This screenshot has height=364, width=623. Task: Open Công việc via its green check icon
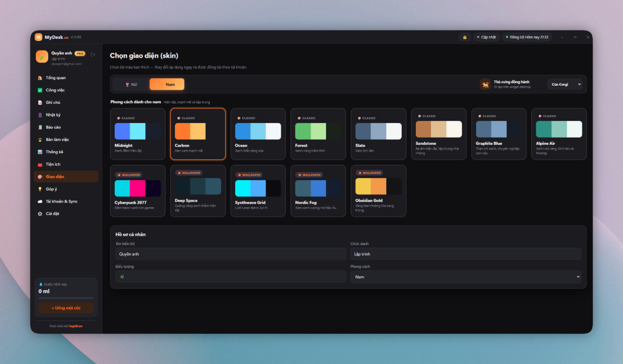tap(40, 90)
